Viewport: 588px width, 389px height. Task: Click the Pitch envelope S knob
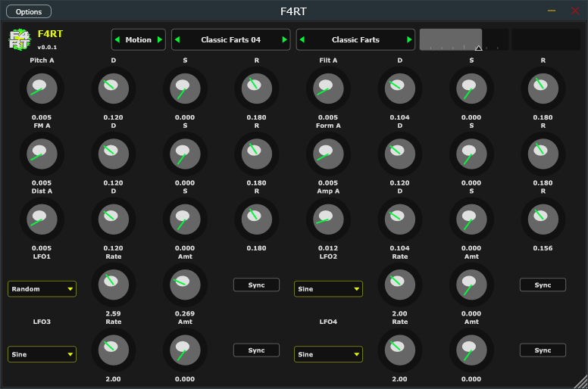coord(185,89)
